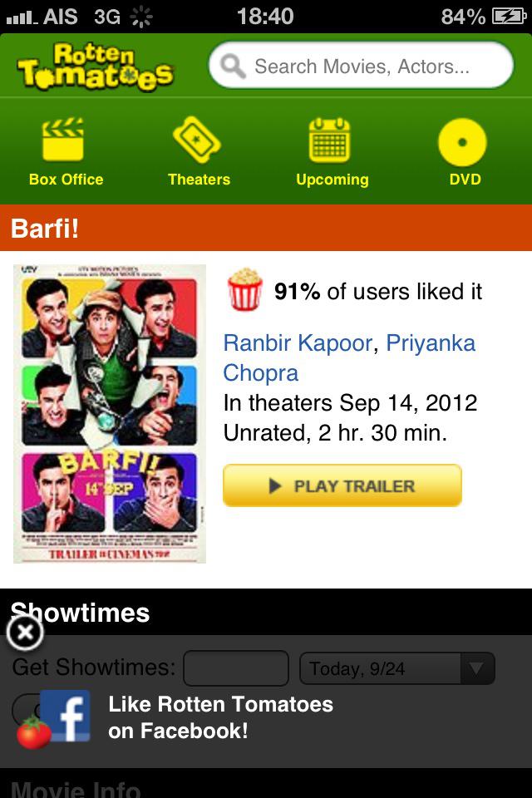Tap the Facebook logo in banner
This screenshot has height=798, width=532.
[65, 716]
